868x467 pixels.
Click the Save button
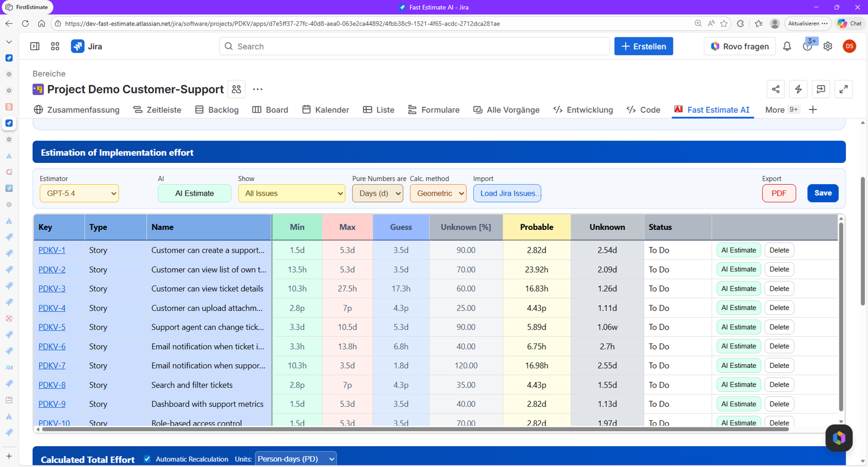pyautogui.click(x=823, y=193)
